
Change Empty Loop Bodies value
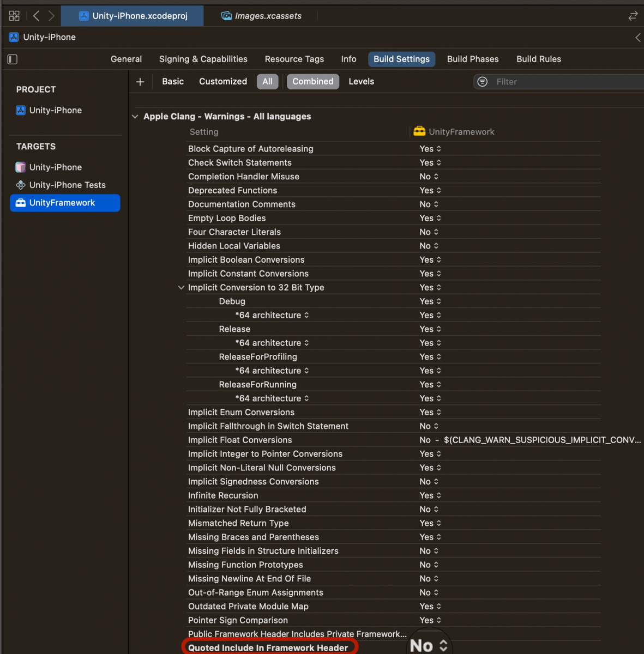point(430,218)
